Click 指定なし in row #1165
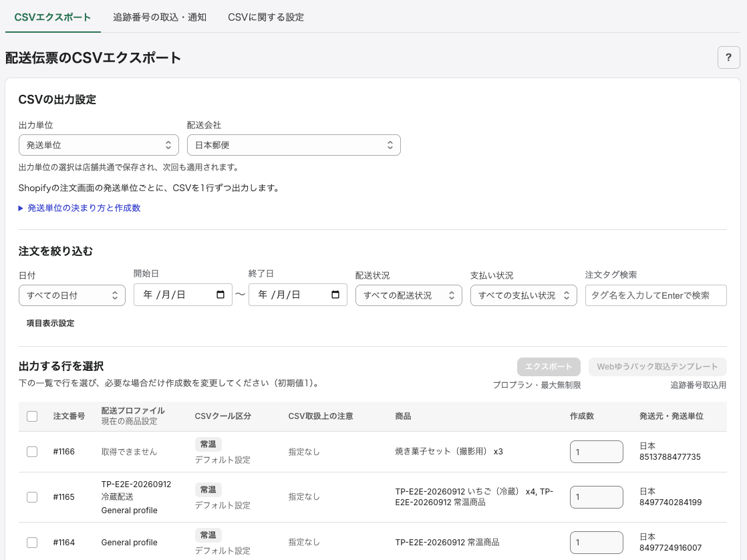 (x=304, y=497)
